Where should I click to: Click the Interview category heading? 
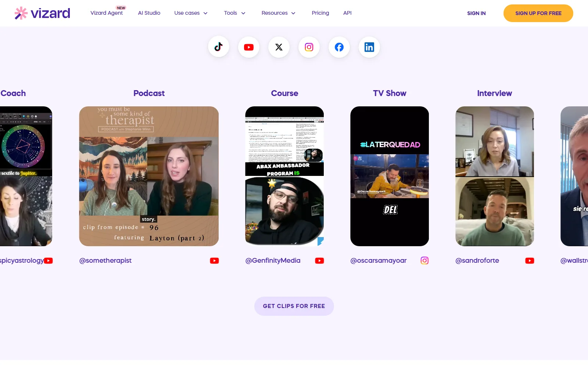[494, 93]
